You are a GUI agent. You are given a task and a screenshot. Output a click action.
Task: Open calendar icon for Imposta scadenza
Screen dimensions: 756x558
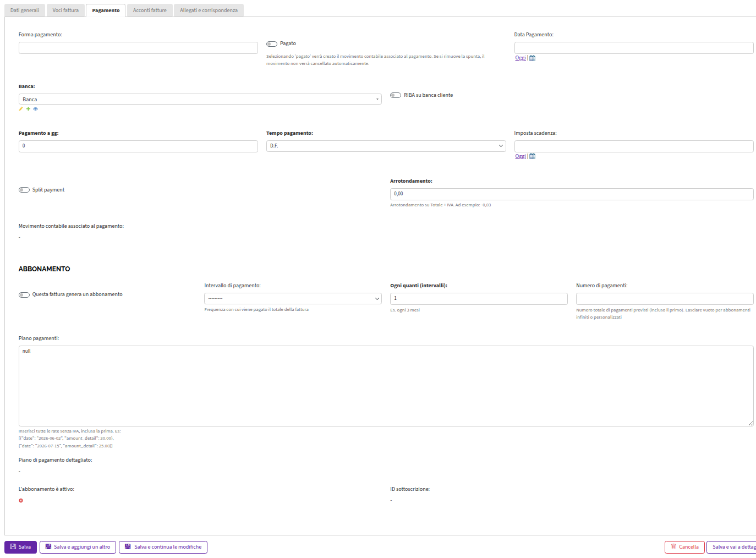(x=532, y=156)
